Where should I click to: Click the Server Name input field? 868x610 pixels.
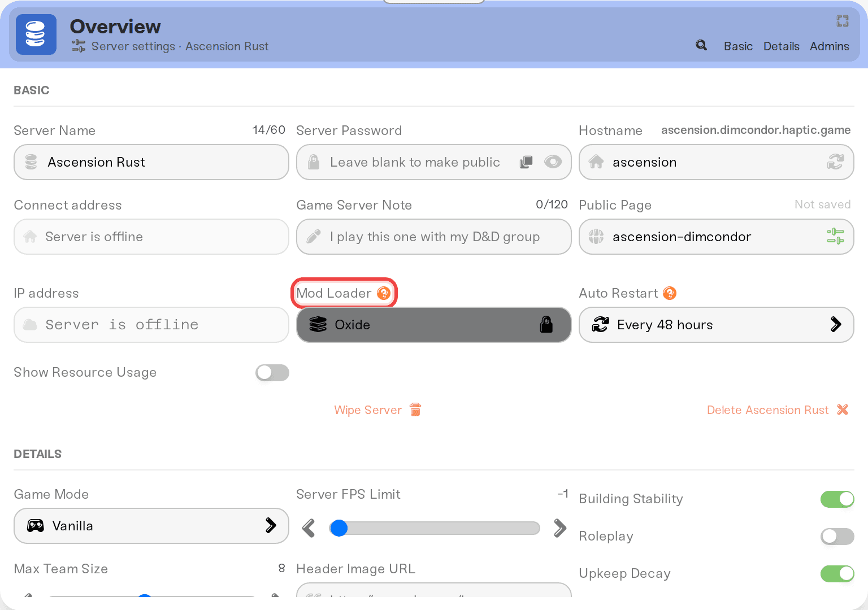pyautogui.click(x=151, y=162)
